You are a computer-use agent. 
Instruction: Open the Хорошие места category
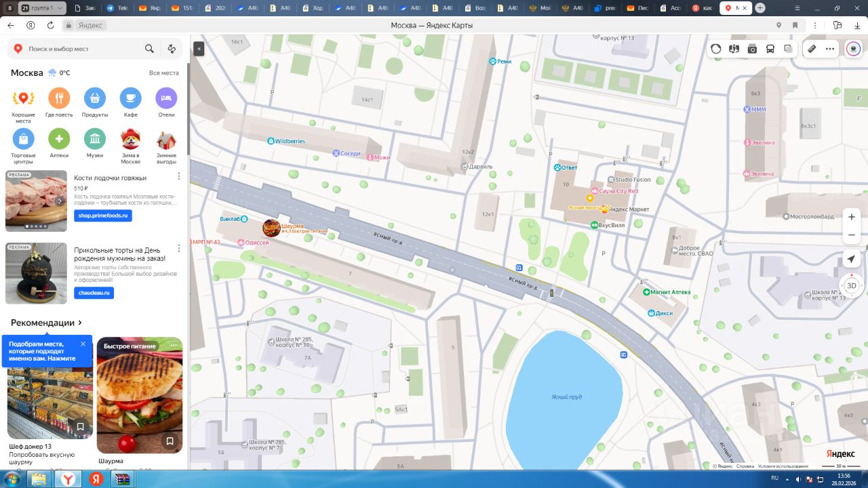point(23,106)
